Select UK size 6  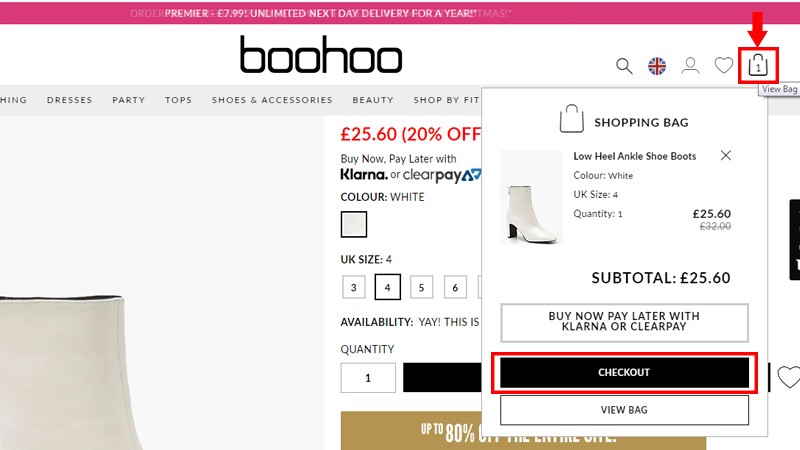tap(455, 288)
